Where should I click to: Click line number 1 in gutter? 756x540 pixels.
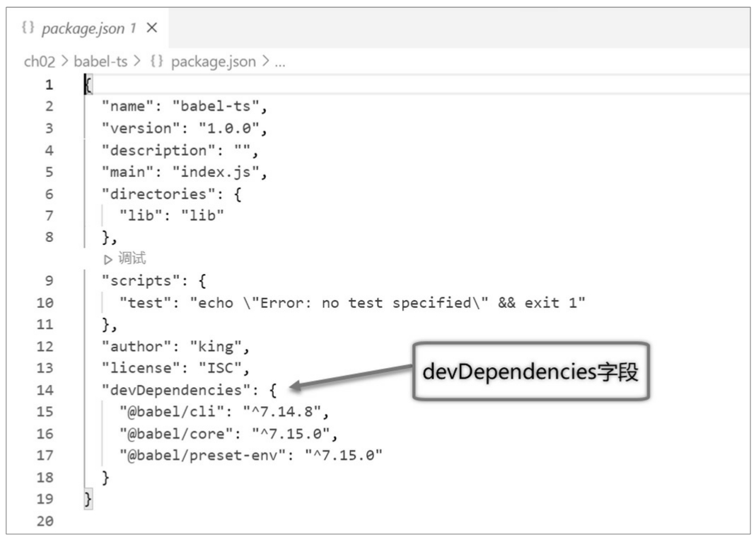pos(50,85)
